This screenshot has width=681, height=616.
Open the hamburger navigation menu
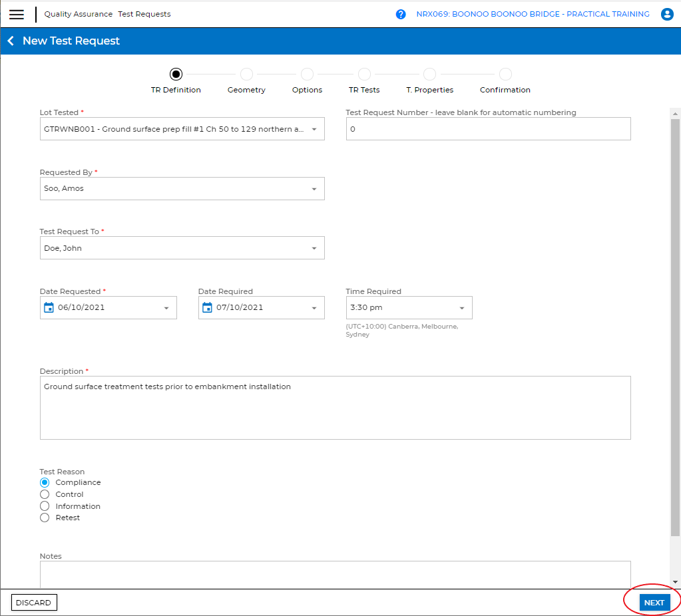click(x=17, y=15)
